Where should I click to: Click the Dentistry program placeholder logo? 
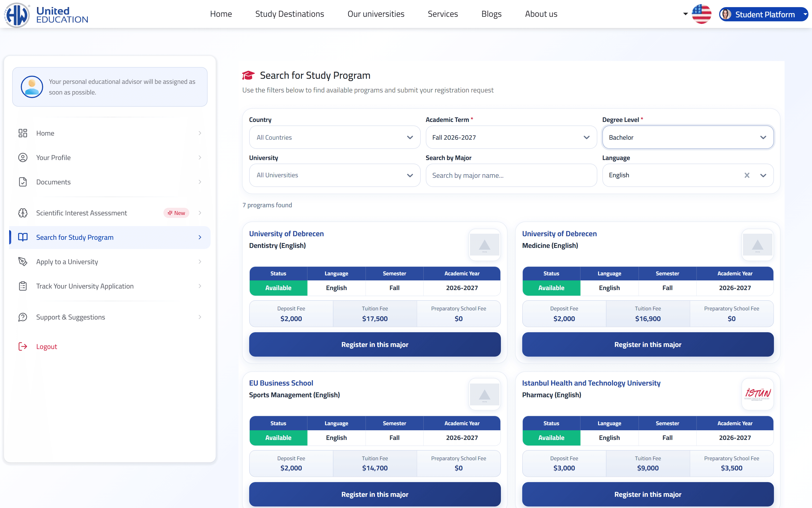(x=484, y=245)
